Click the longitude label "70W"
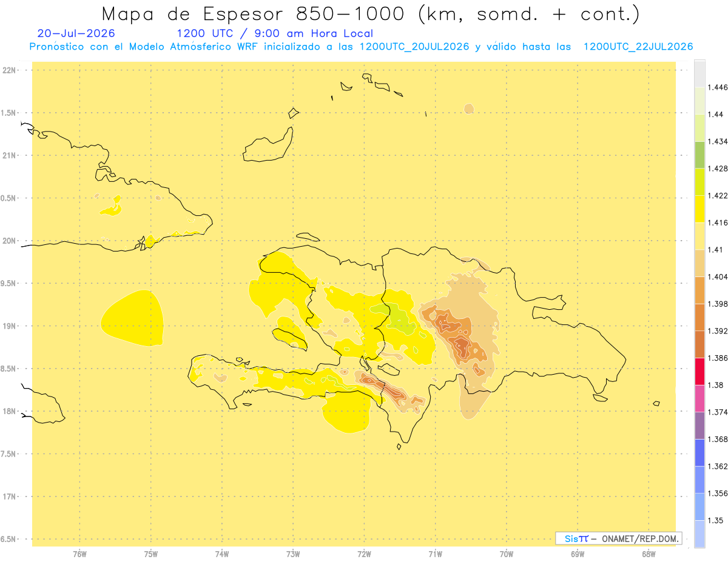 pos(507,554)
